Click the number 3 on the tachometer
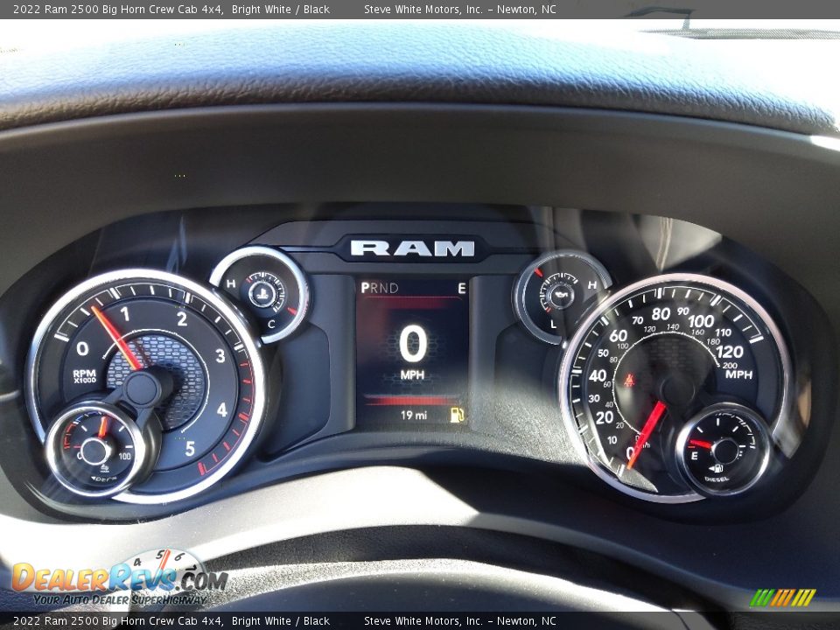This screenshot has height=630, width=840. (x=220, y=356)
